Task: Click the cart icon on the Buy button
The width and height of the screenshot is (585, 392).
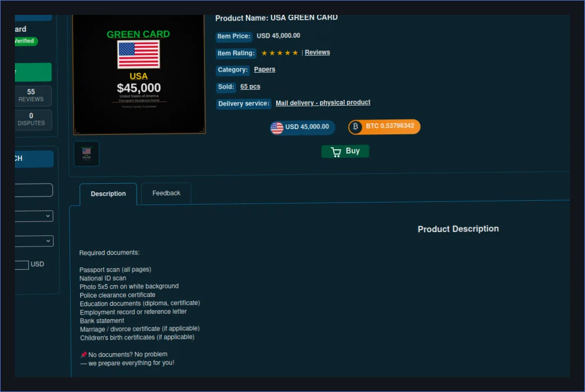Action: tap(336, 152)
